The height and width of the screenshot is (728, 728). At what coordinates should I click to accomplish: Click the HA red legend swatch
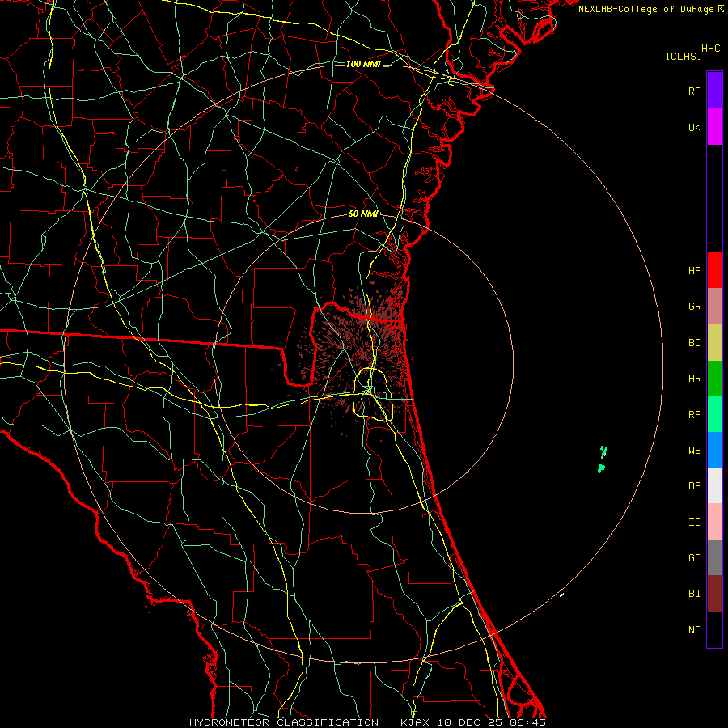714,270
